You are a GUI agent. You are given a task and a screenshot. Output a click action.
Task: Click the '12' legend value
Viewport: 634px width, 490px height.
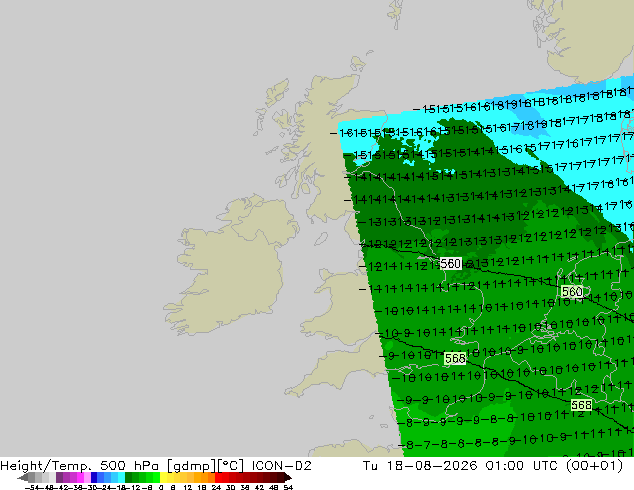click(x=188, y=487)
